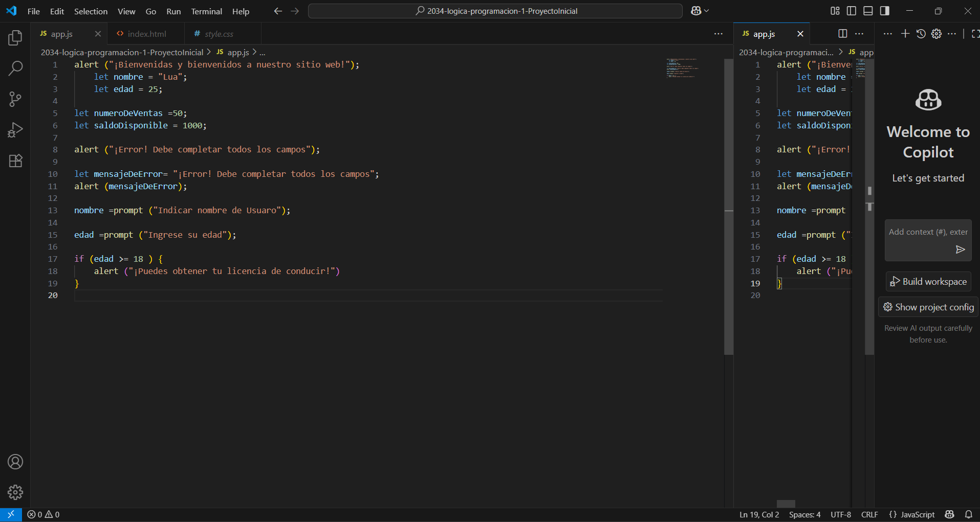The width and height of the screenshot is (980, 522).
Task: Click line 20 in the left editor
Action: pos(368,296)
